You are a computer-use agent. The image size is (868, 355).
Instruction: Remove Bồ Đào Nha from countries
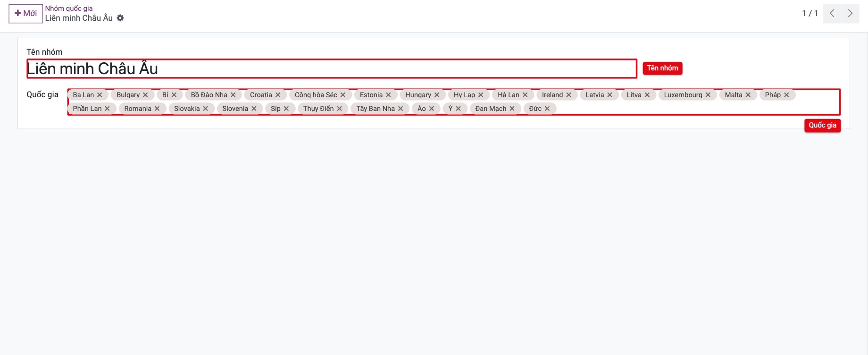[x=233, y=95]
